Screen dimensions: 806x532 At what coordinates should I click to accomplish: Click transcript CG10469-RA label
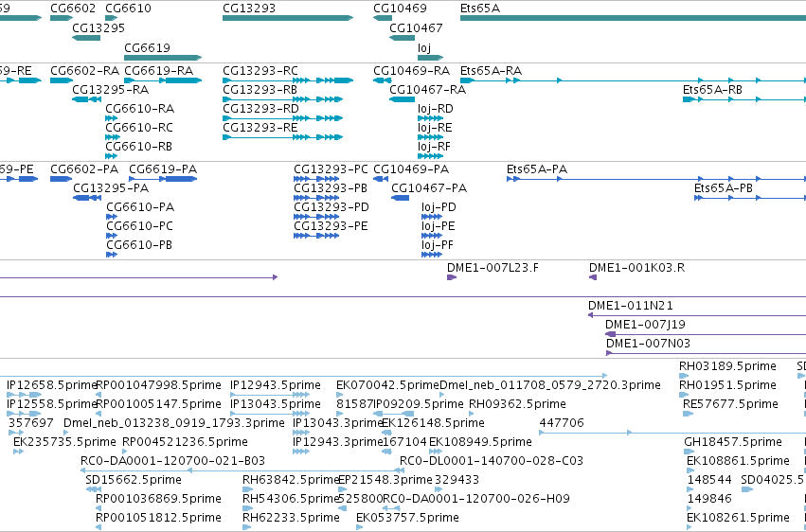pos(411,70)
